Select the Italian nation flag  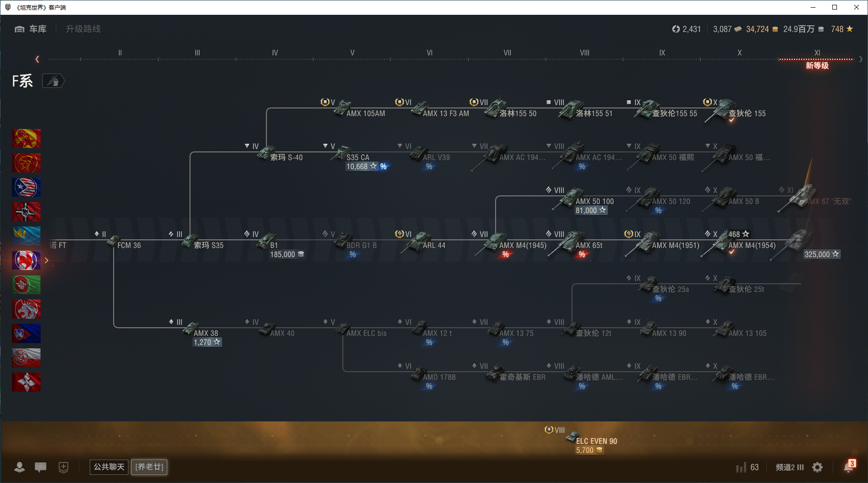point(26,285)
